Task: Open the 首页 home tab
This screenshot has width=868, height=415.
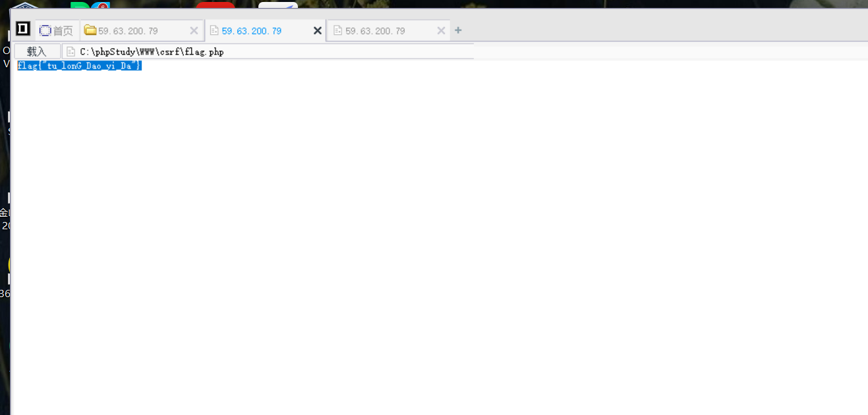Action: pyautogui.click(x=56, y=30)
